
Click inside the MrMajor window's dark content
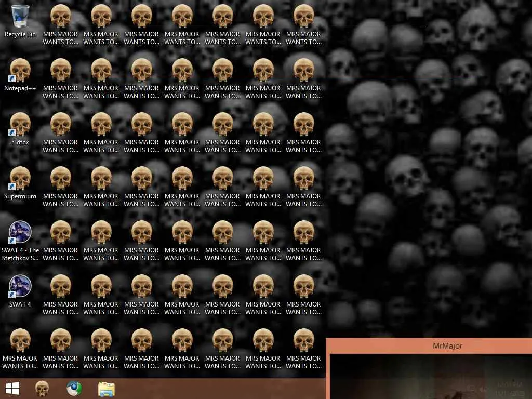tap(431, 376)
